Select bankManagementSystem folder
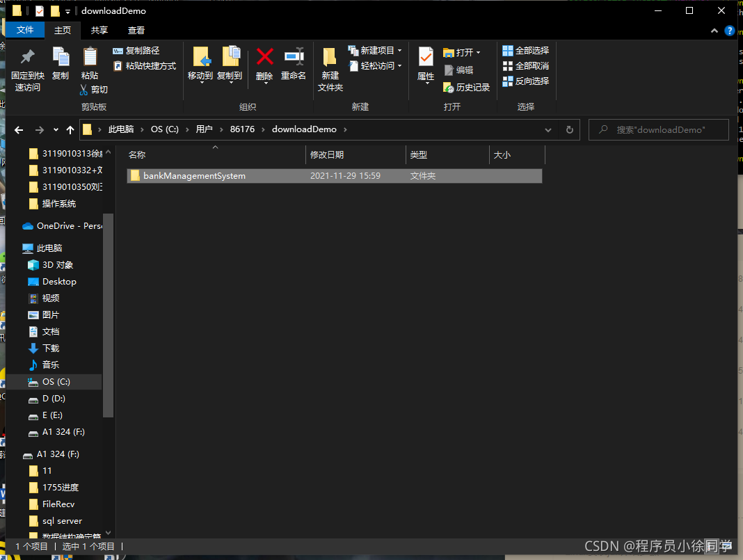This screenshot has width=743, height=560. (x=335, y=176)
